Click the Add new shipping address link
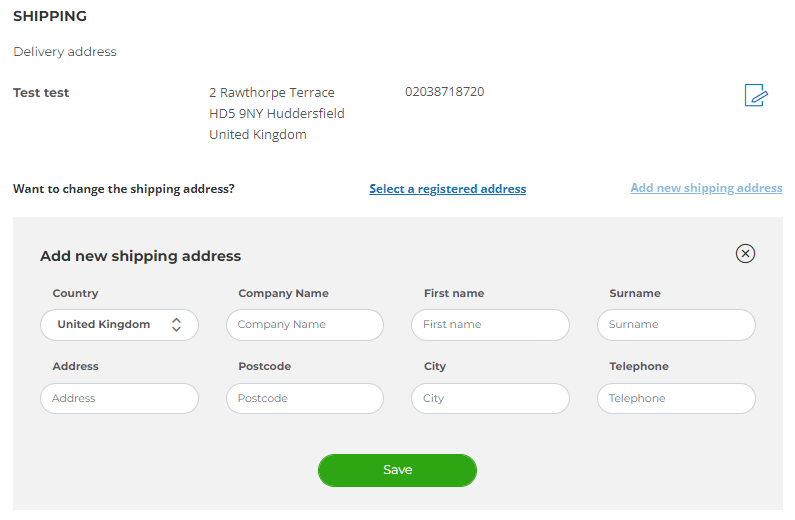This screenshot has height=520, width=795. (706, 188)
